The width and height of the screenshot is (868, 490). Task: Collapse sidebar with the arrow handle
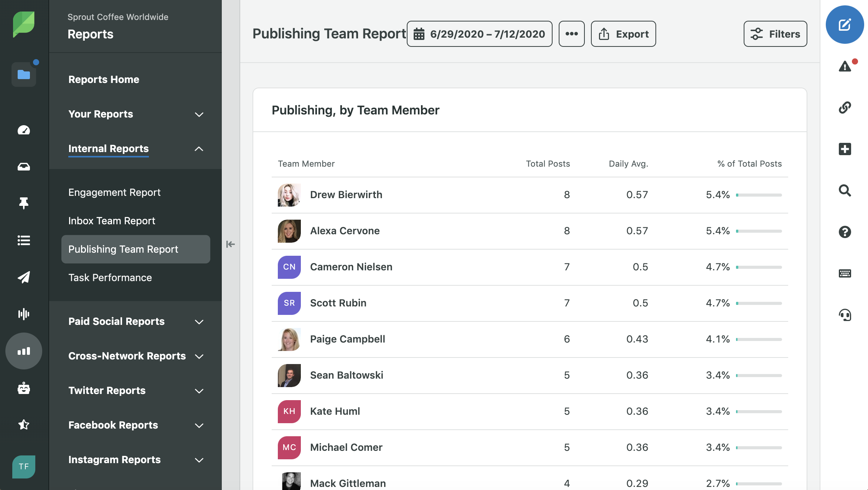(x=230, y=244)
